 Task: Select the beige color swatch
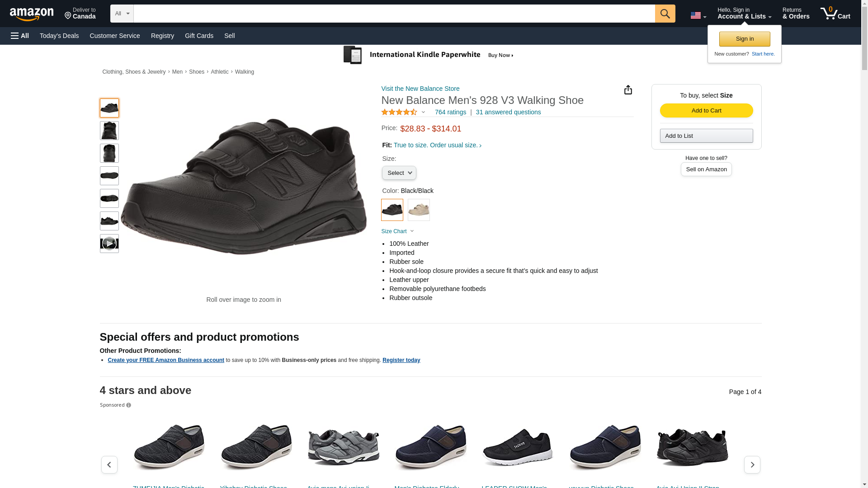pos(419,210)
